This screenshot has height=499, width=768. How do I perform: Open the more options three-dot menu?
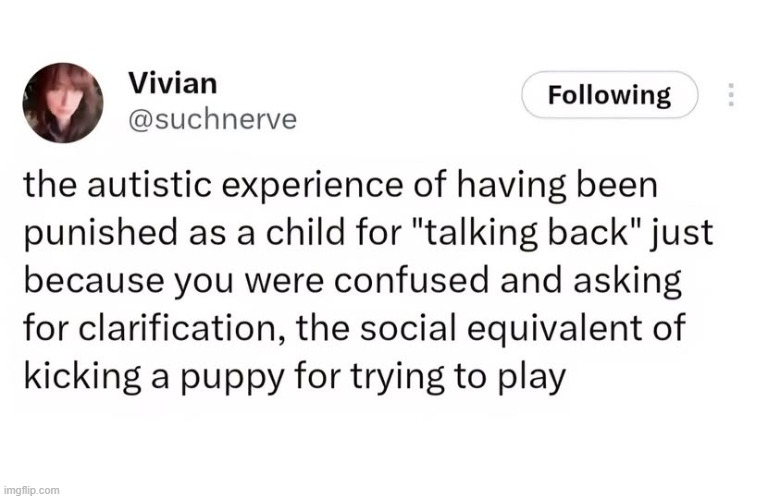pyautogui.click(x=731, y=95)
